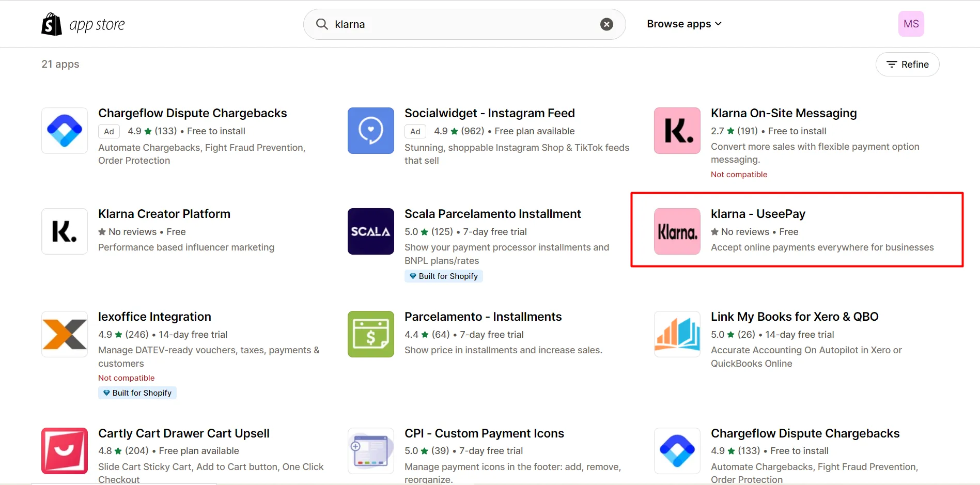Open the Cartly Cart Drawer Cart Upsell icon
The height and width of the screenshot is (485, 980).
click(x=64, y=450)
